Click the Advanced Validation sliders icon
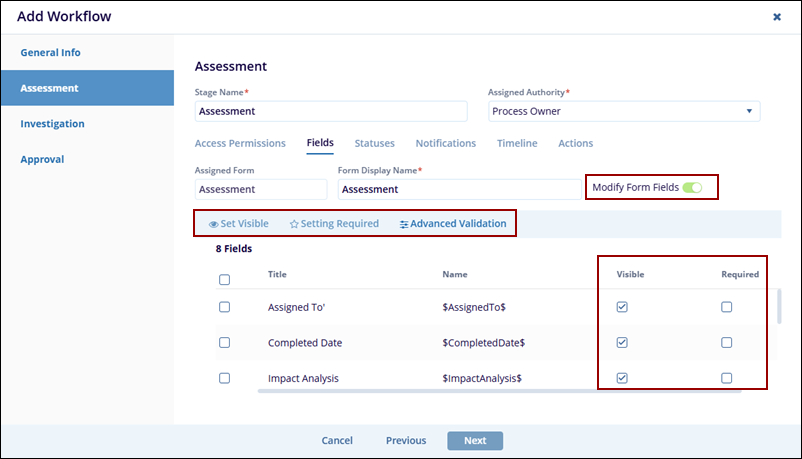The image size is (802, 459). (403, 224)
